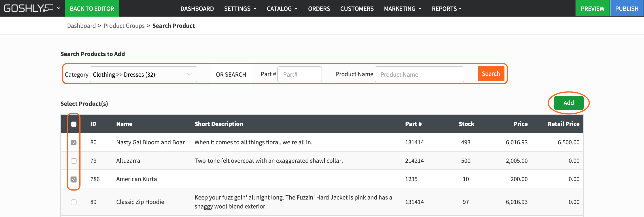The height and width of the screenshot is (217, 644).
Task: Open the Dashboard menu item
Action: pyautogui.click(x=197, y=9)
